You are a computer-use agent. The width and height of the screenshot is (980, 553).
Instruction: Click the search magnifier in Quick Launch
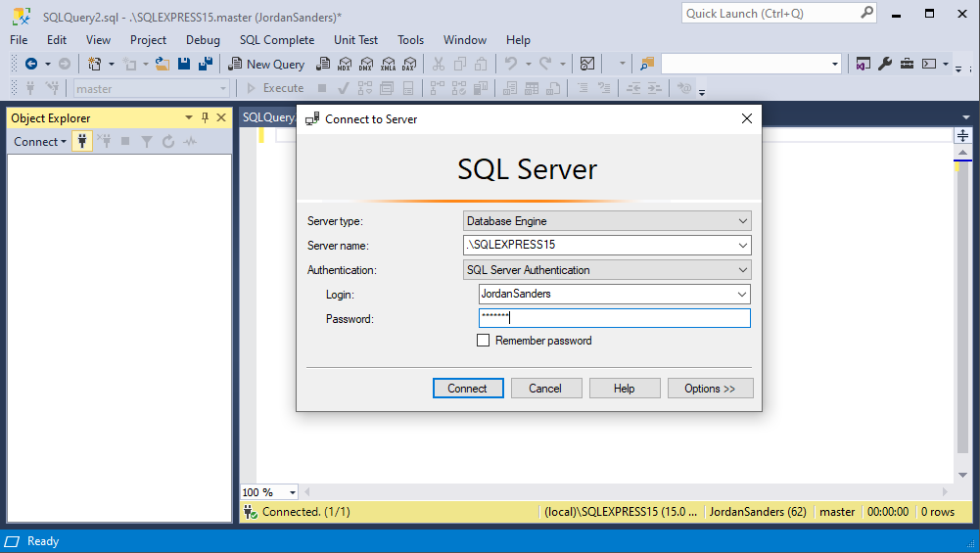tap(866, 13)
